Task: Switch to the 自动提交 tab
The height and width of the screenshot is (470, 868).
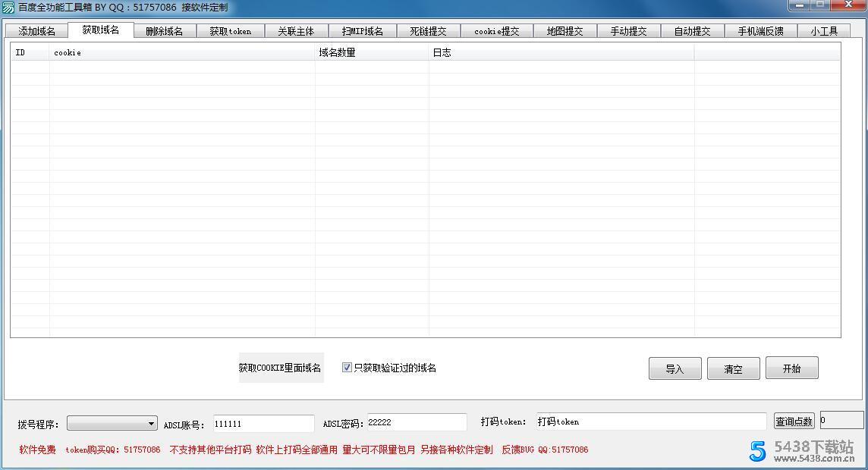Action: pos(691,31)
